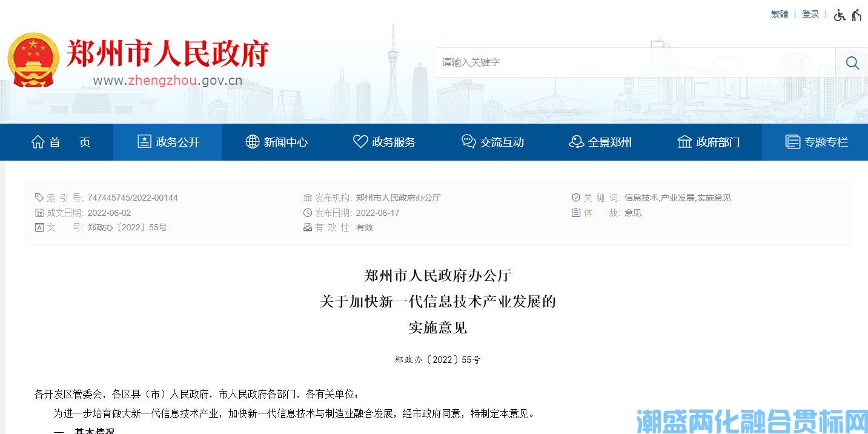Click the icon beside 文号
The image size is (868, 434).
tap(39, 227)
